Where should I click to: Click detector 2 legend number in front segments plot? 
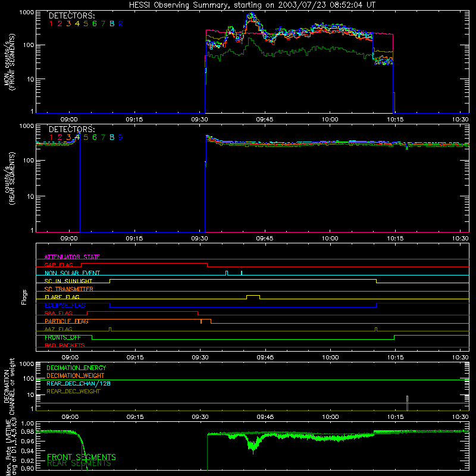pos(60,24)
